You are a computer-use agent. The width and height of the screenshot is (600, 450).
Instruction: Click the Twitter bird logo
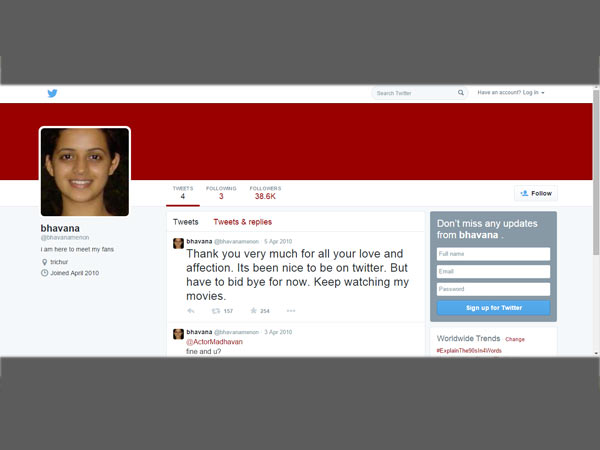tap(52, 93)
